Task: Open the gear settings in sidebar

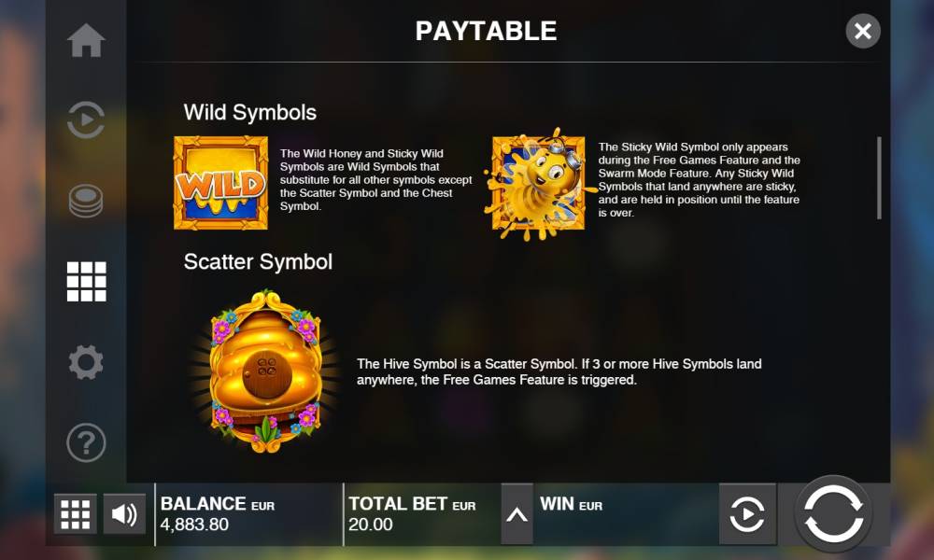Action: coord(86,362)
